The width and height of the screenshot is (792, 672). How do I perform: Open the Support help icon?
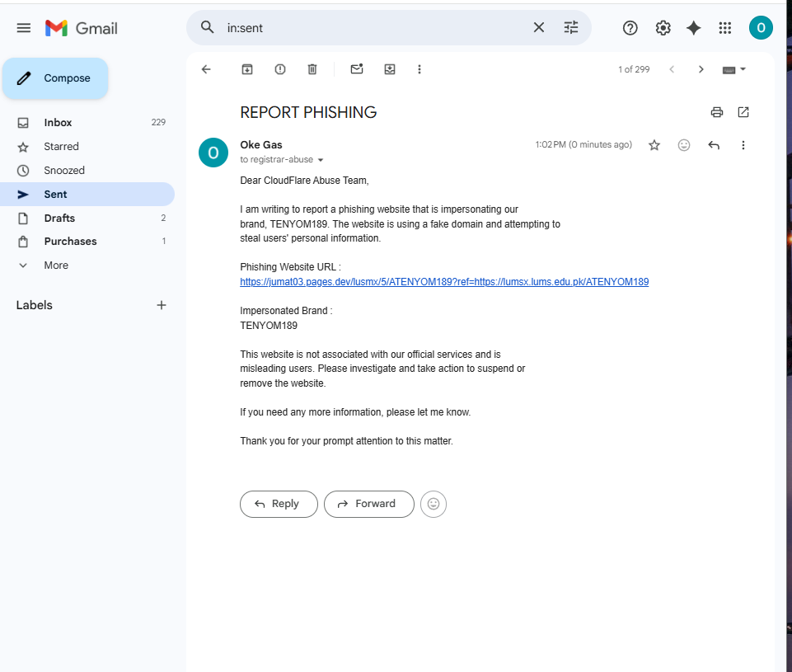[x=630, y=28]
